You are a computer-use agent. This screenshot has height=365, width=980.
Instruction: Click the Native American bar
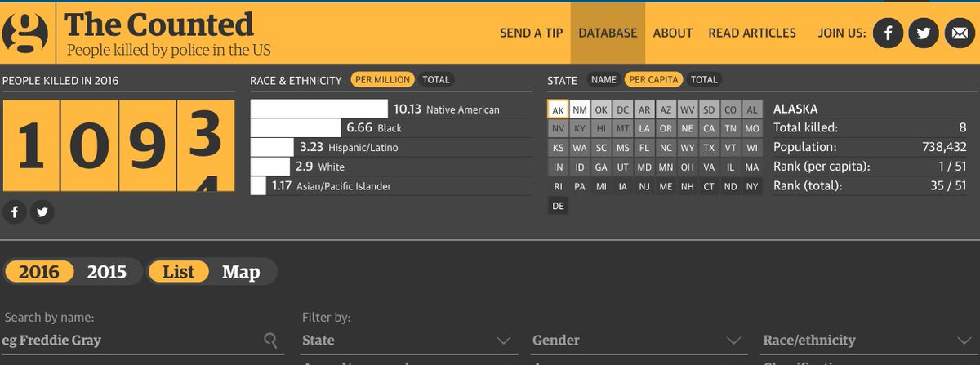pyautogui.click(x=318, y=109)
